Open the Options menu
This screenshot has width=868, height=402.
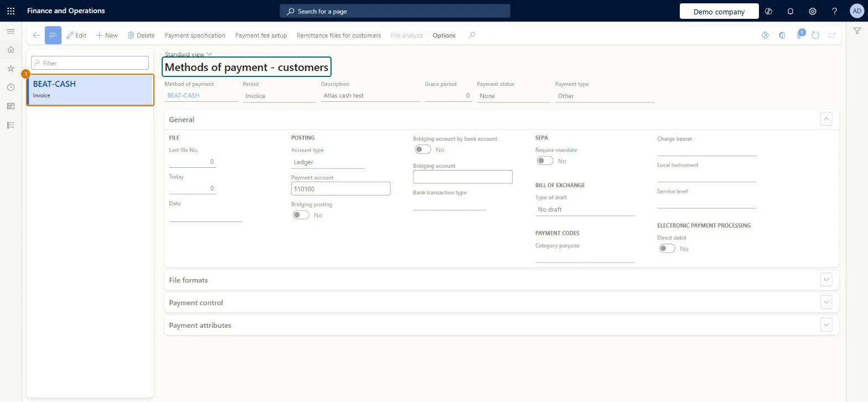[444, 35]
